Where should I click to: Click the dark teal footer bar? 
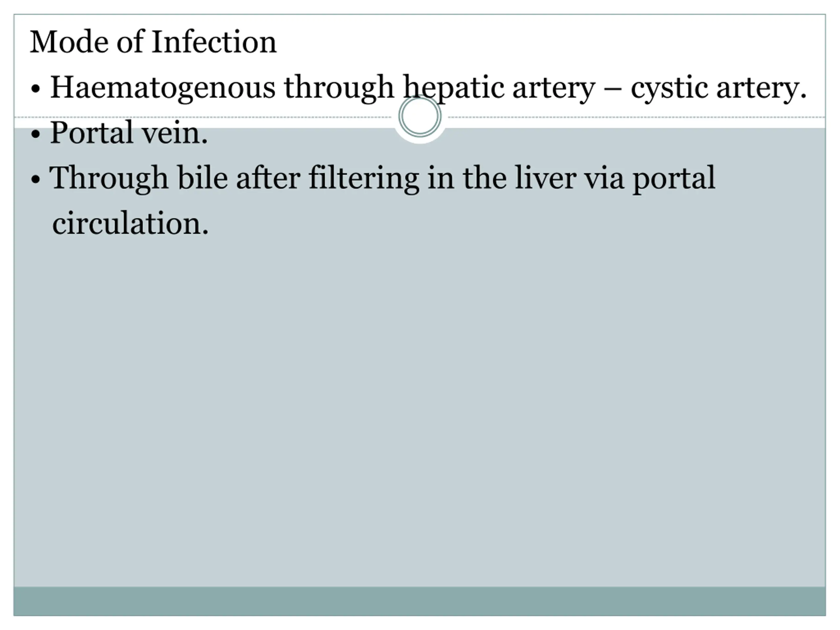[x=420, y=601]
